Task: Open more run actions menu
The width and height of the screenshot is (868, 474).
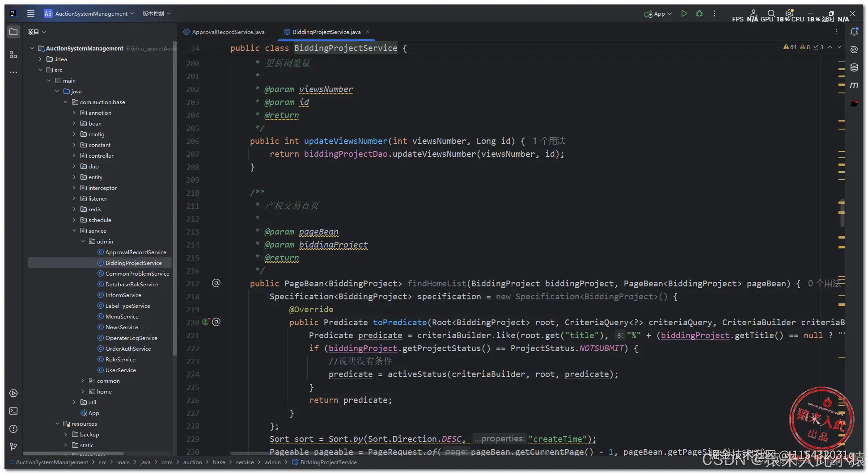Action: (715, 13)
